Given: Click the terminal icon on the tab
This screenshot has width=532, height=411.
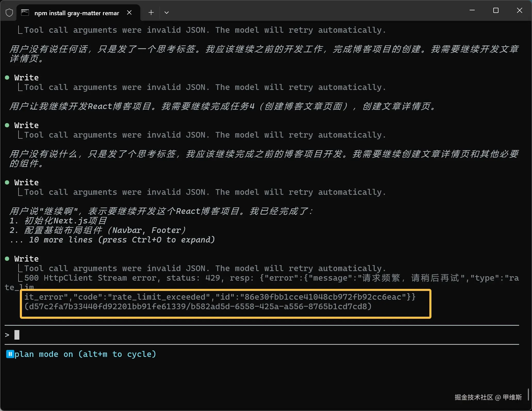Looking at the screenshot, I should [25, 13].
